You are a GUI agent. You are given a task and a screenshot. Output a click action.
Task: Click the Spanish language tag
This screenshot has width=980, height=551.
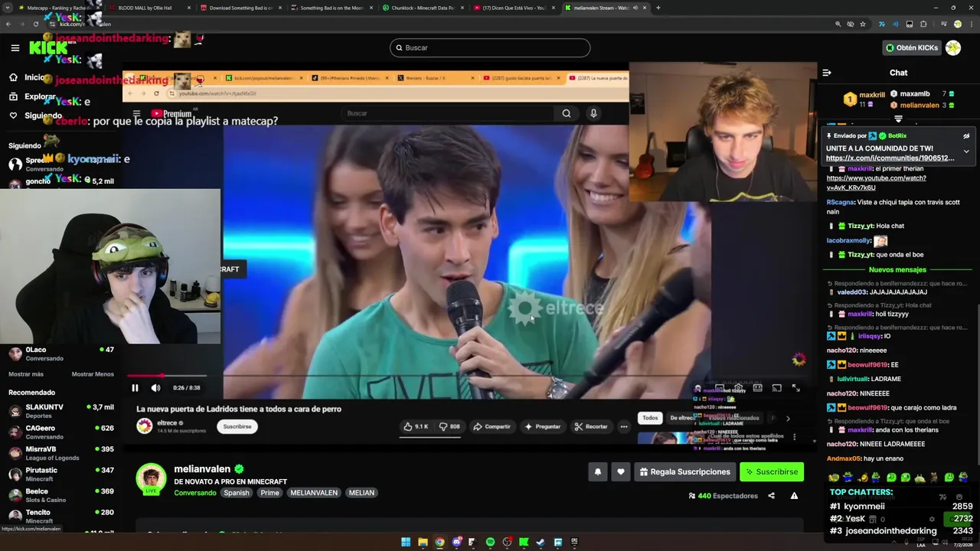click(x=237, y=493)
